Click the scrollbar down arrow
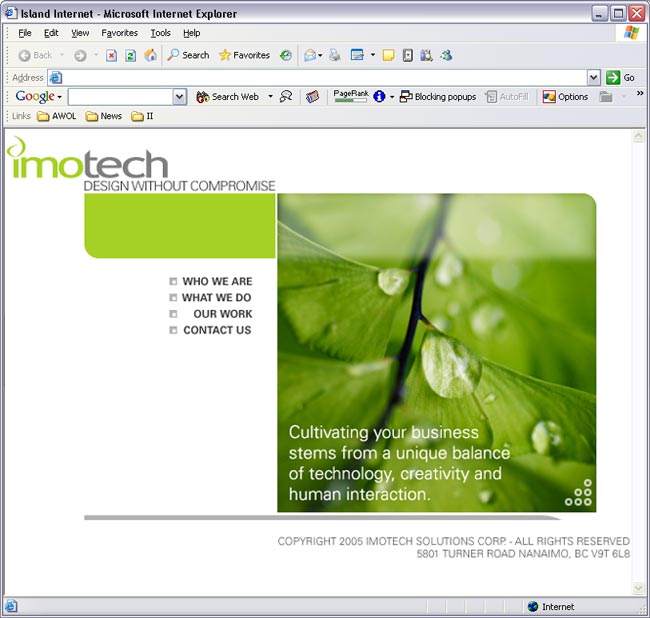 click(x=638, y=587)
